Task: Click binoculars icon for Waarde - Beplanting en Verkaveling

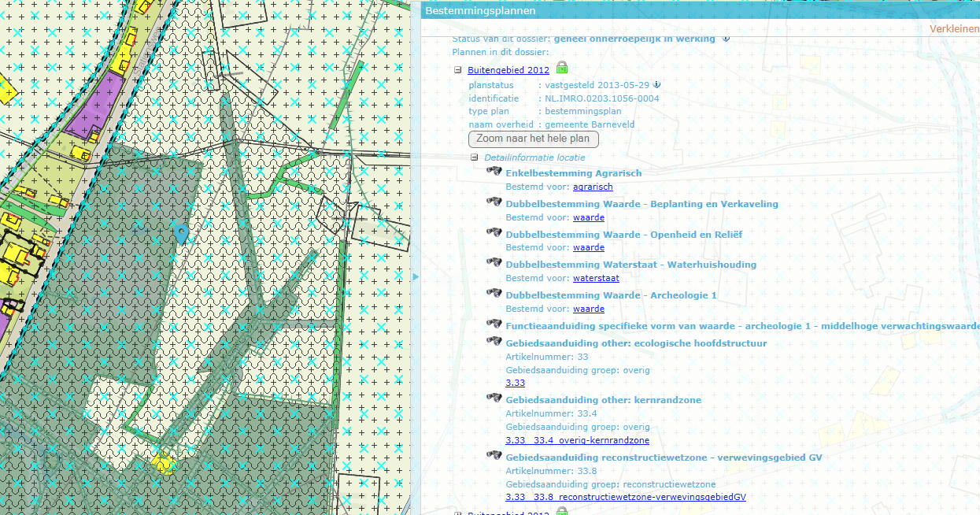Action: tap(494, 202)
